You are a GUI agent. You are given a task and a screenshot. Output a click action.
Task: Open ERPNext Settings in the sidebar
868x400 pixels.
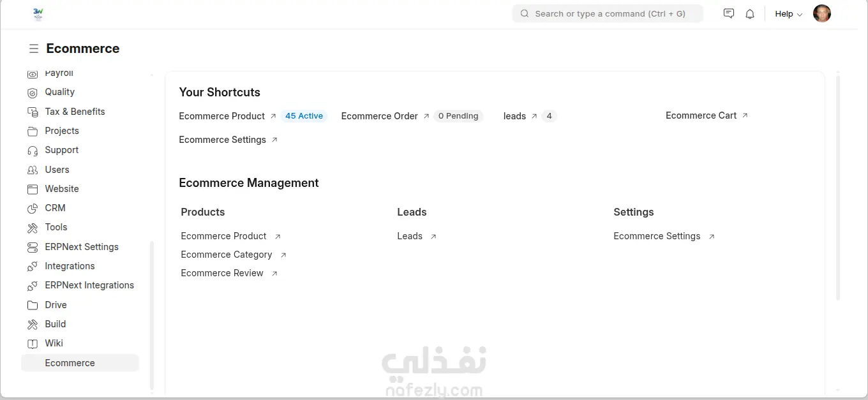(81, 247)
